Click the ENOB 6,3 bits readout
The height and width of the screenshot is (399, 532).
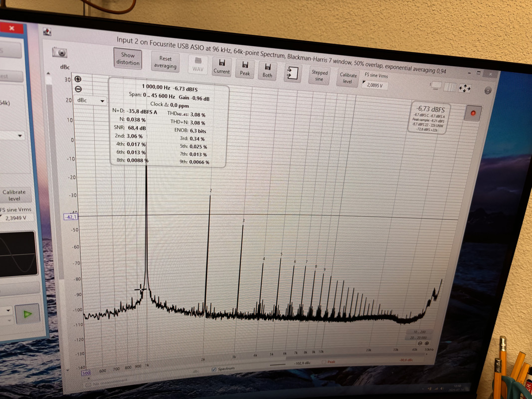pyautogui.click(x=190, y=130)
